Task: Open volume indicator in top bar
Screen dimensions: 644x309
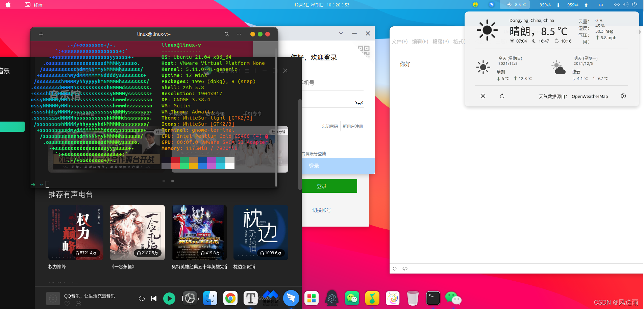Action: (x=626, y=5)
